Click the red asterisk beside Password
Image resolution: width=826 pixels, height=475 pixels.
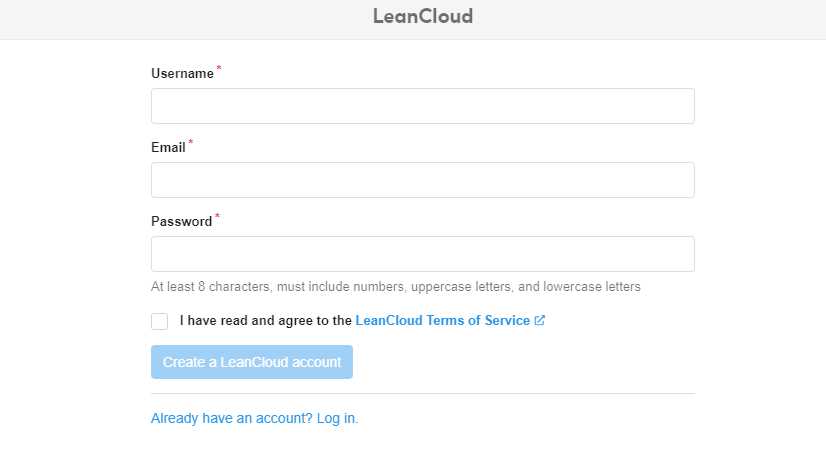217,216
